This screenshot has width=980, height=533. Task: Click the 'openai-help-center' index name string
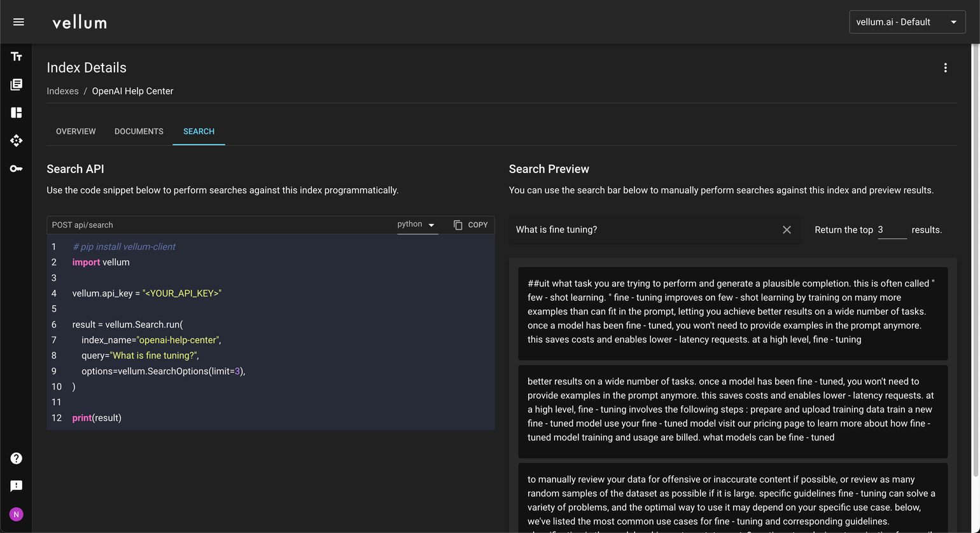(178, 340)
